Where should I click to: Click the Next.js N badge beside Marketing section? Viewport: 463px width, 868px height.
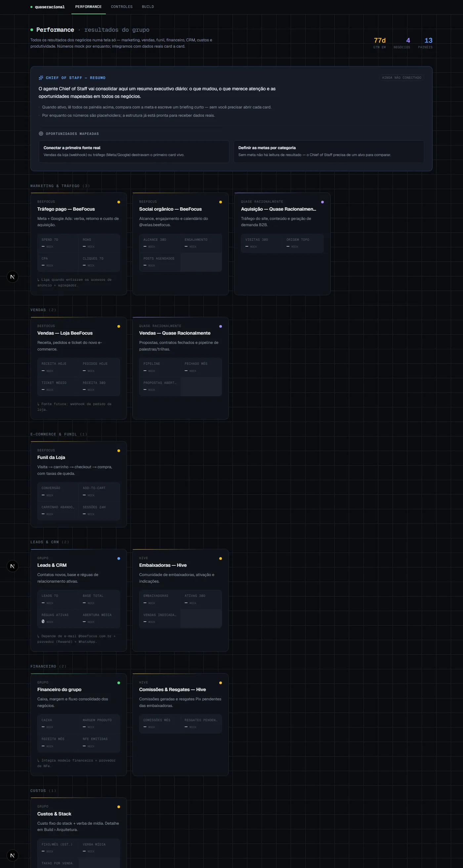(13, 277)
